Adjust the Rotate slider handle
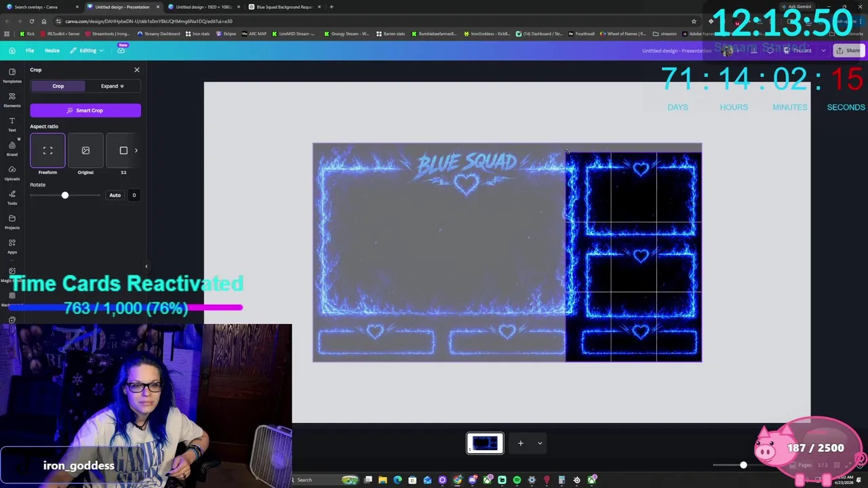 pos(65,195)
